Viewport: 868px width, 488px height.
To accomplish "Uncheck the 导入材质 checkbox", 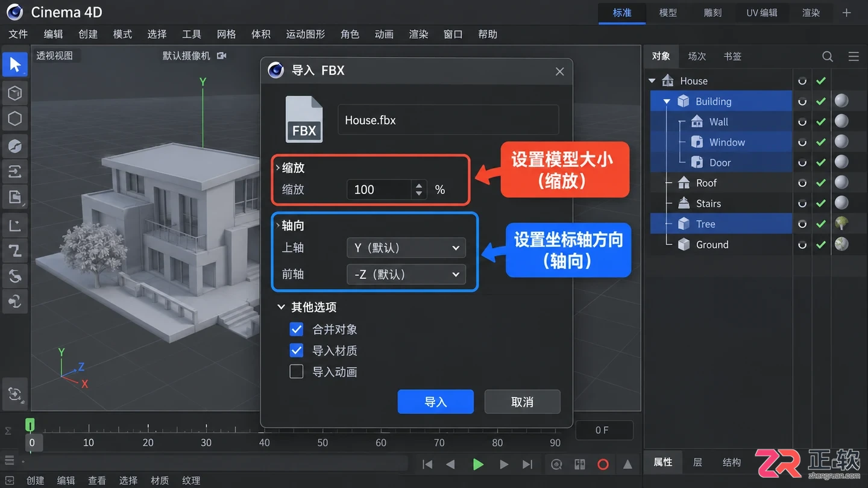I will click(x=296, y=350).
